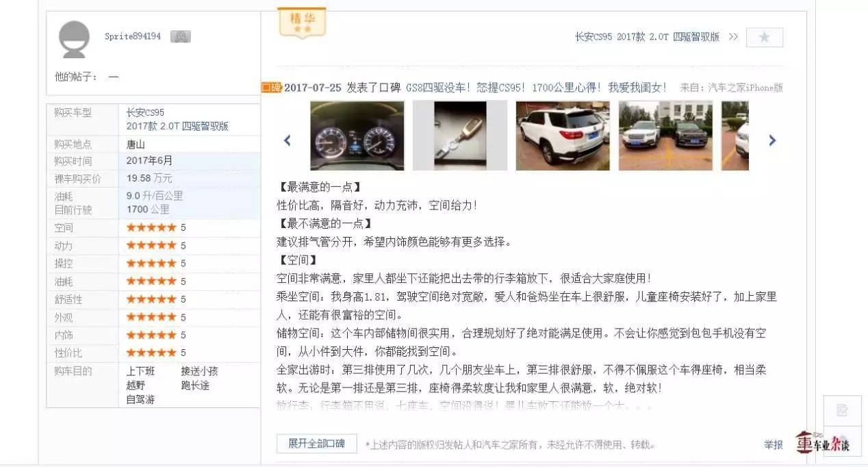Open the two parked cars photo thumbnail
Viewport: 868px width, 467px height.
pyautogui.click(x=665, y=136)
